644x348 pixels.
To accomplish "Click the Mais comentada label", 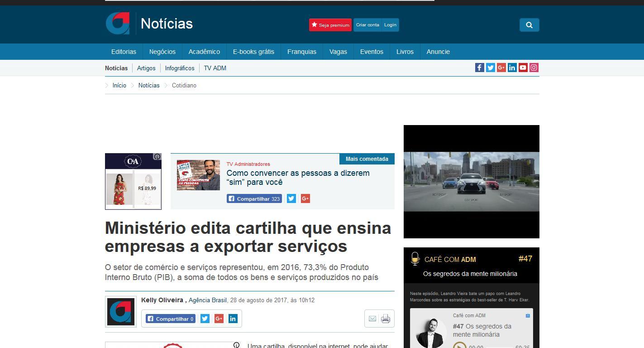I will click(x=367, y=159).
